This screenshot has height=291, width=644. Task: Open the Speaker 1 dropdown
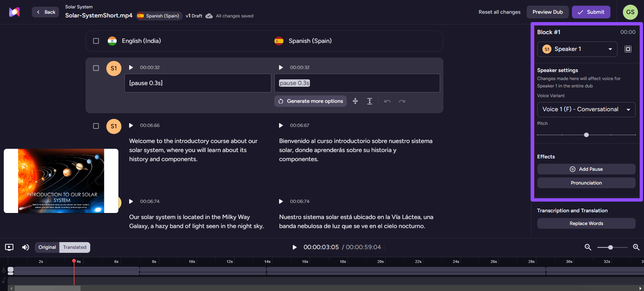click(x=577, y=49)
